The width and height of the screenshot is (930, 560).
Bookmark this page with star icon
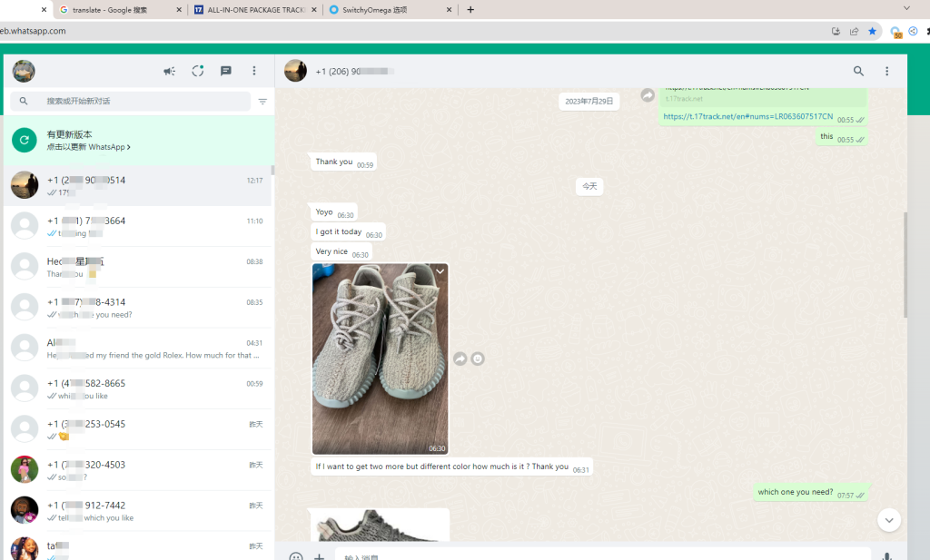873,31
